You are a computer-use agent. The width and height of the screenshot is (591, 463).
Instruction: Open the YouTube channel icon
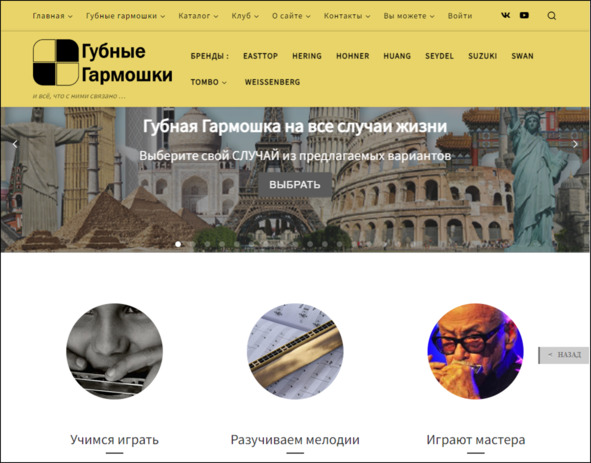tap(524, 15)
